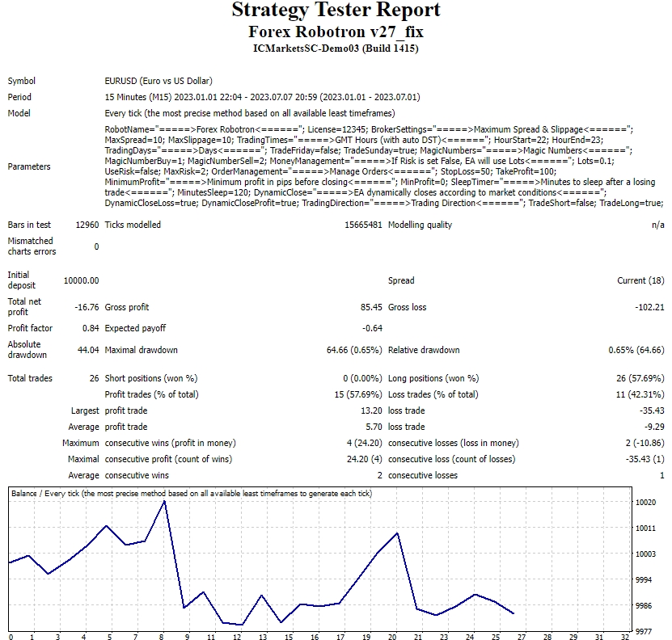Select the EURUSD symbol value
Screen dimensions: 672x640
[158, 81]
